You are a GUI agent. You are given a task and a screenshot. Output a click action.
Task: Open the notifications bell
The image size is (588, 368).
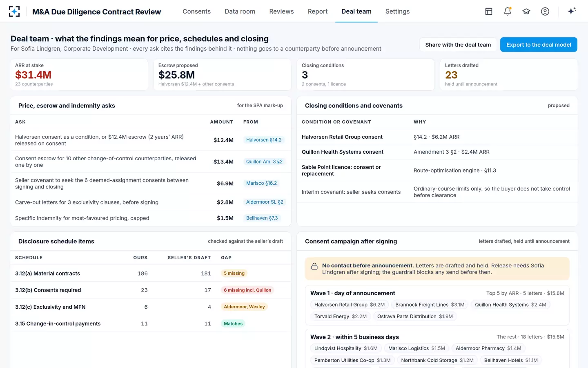click(508, 11)
